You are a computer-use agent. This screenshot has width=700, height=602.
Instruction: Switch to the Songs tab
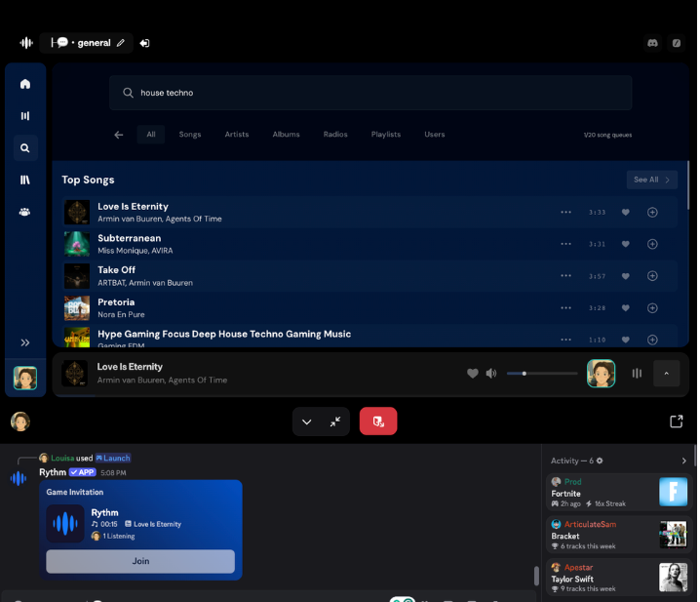point(190,134)
